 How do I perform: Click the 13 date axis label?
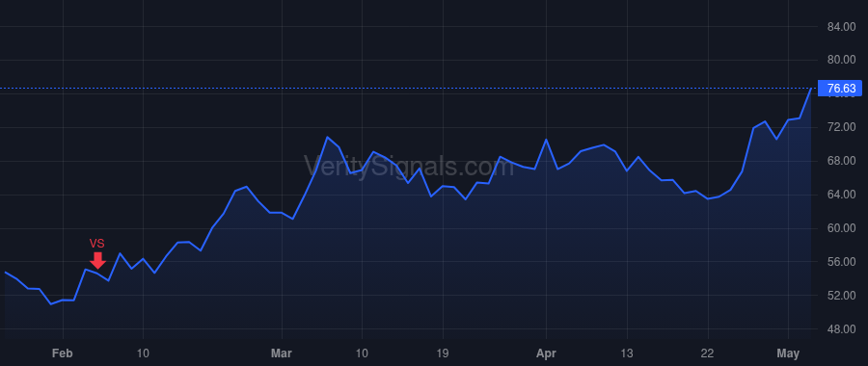coord(627,353)
